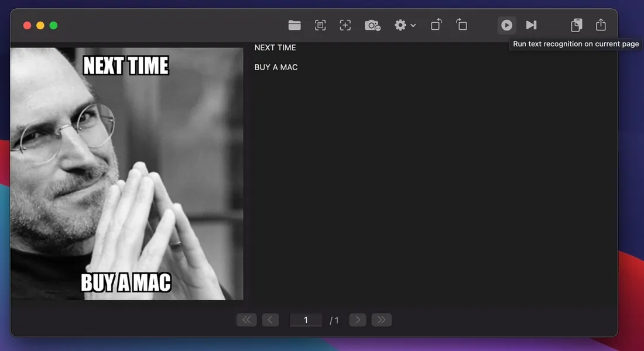The image size is (644, 351).
Task: Click the recognized text NEXT TIME
Action: (x=275, y=47)
